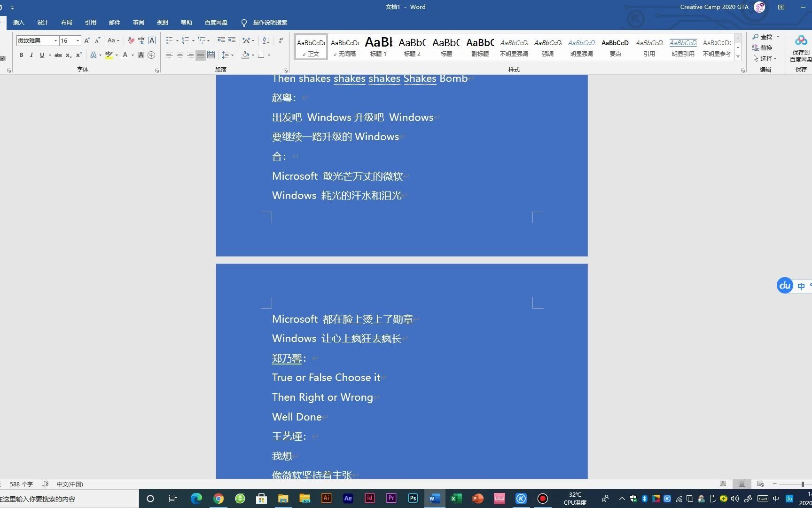Open Photoshop from the taskbar

413,499
